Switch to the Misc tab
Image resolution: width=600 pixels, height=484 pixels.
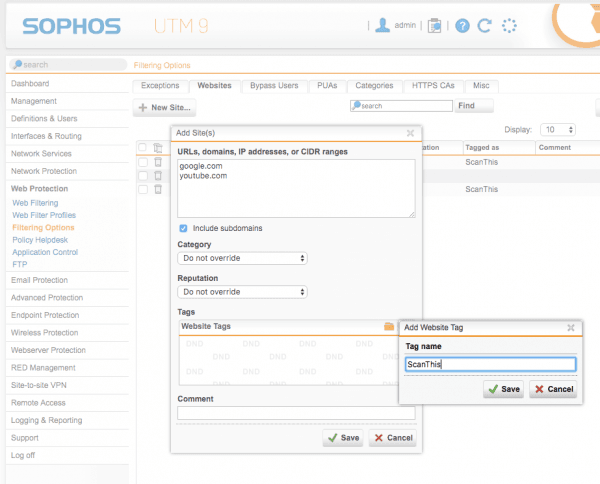pyautogui.click(x=481, y=86)
